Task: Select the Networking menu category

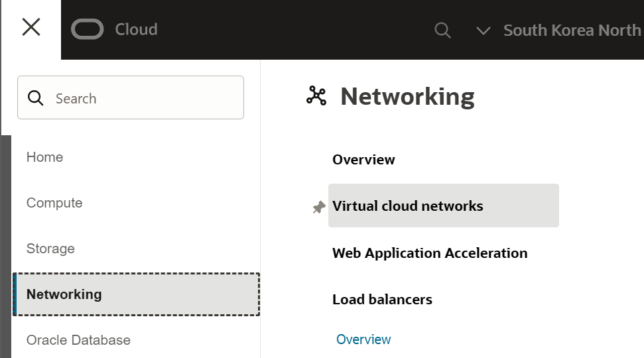Action: [137, 294]
